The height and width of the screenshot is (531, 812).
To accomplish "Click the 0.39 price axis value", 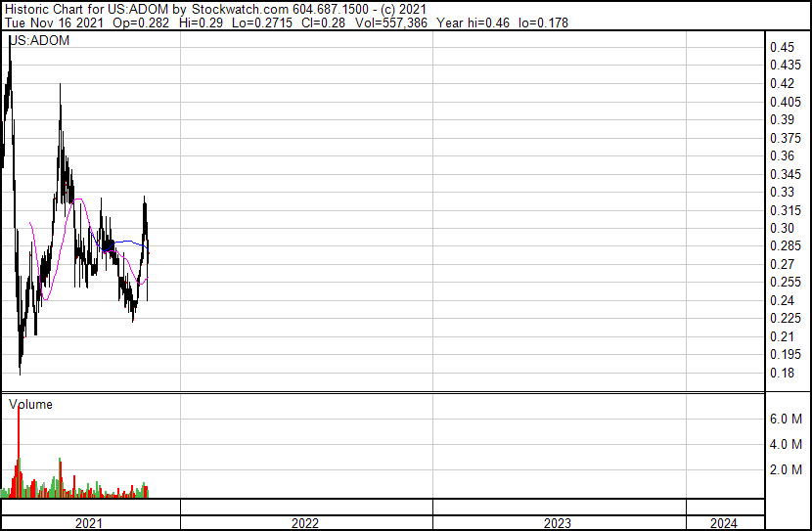I will coord(782,119).
